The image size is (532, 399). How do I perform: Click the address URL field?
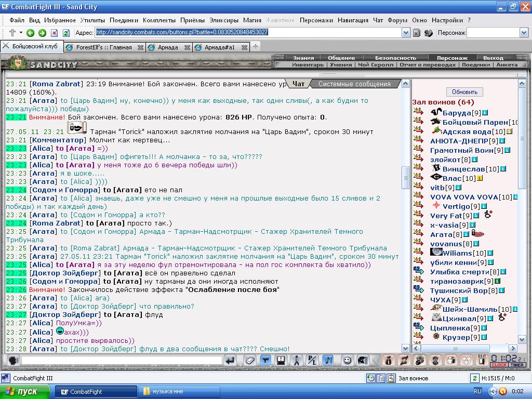(248, 33)
